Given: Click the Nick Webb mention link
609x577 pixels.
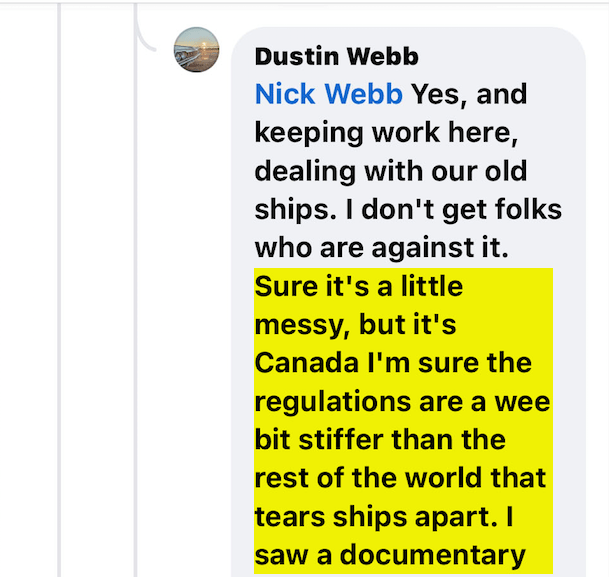Looking at the screenshot, I should (329, 95).
